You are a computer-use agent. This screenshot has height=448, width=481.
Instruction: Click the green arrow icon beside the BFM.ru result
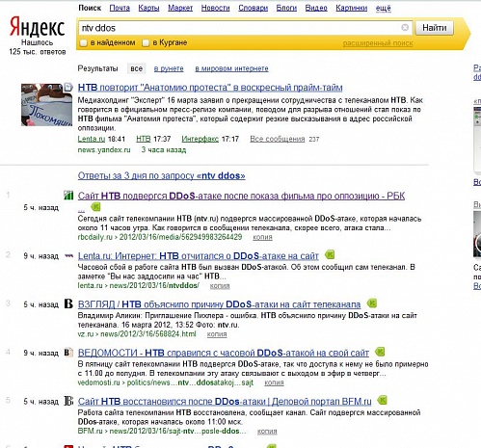pyautogui.click(x=382, y=400)
